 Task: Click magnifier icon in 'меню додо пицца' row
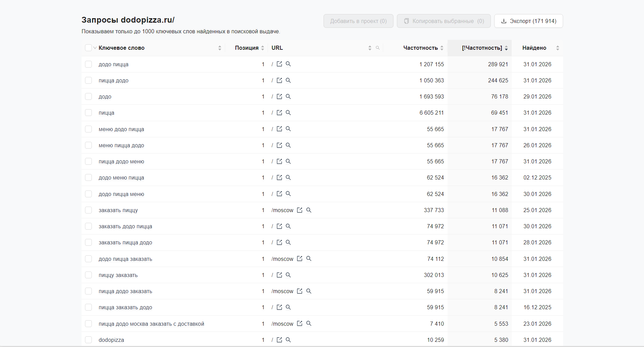(288, 129)
